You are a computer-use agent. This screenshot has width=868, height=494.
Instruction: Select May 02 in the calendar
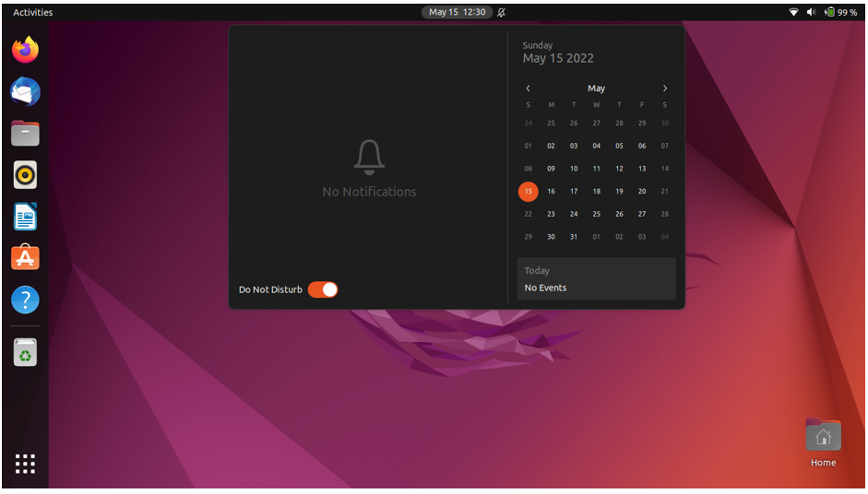tap(551, 146)
